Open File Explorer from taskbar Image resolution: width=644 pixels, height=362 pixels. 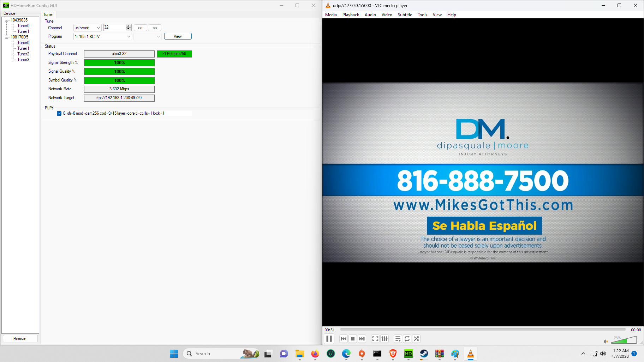point(300,354)
